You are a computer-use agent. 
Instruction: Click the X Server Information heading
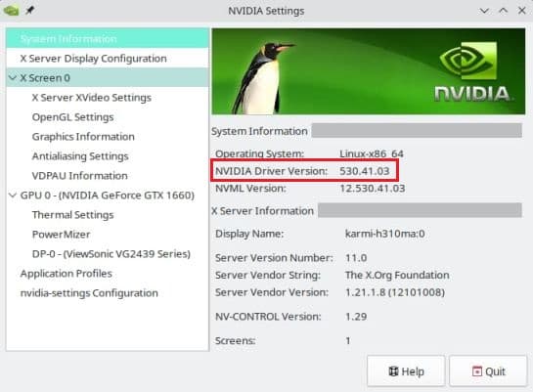pos(262,211)
